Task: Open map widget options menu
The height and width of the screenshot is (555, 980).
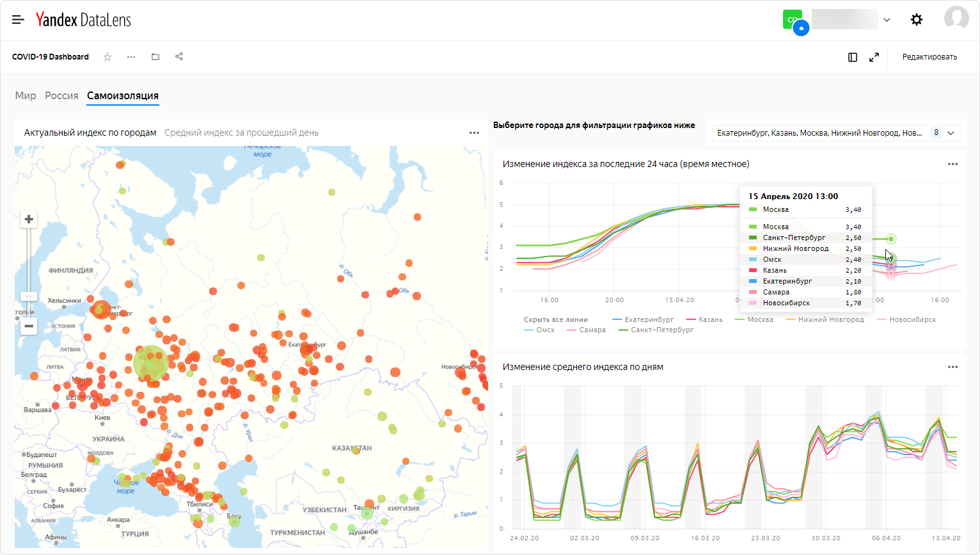Action: [x=474, y=133]
